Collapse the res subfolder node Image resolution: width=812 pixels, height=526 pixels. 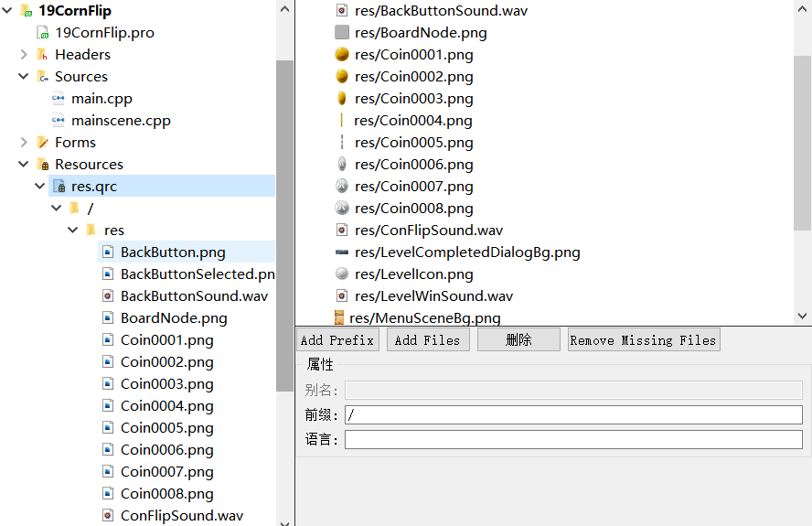point(73,230)
